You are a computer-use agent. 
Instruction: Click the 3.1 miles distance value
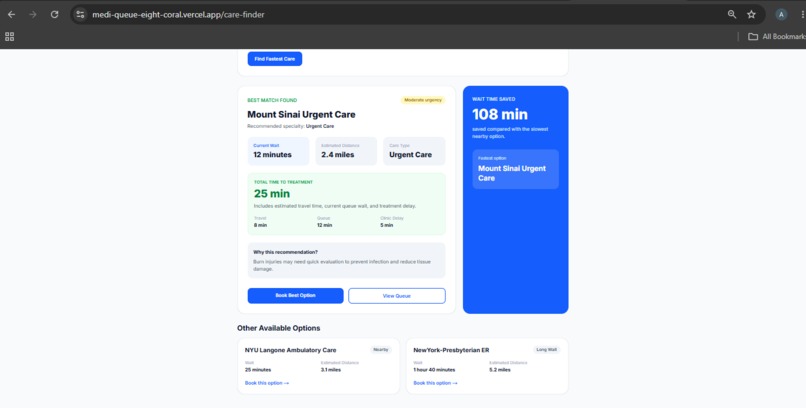pyautogui.click(x=331, y=369)
